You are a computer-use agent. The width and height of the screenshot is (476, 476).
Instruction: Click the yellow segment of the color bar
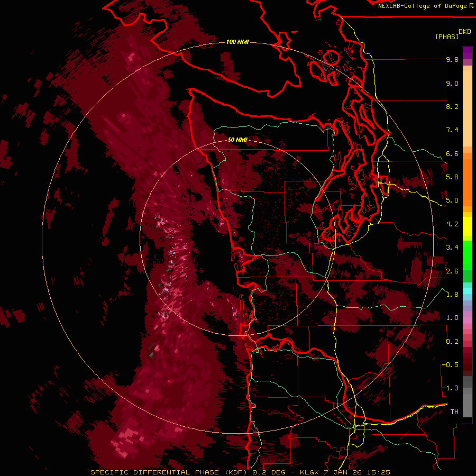tap(467, 226)
